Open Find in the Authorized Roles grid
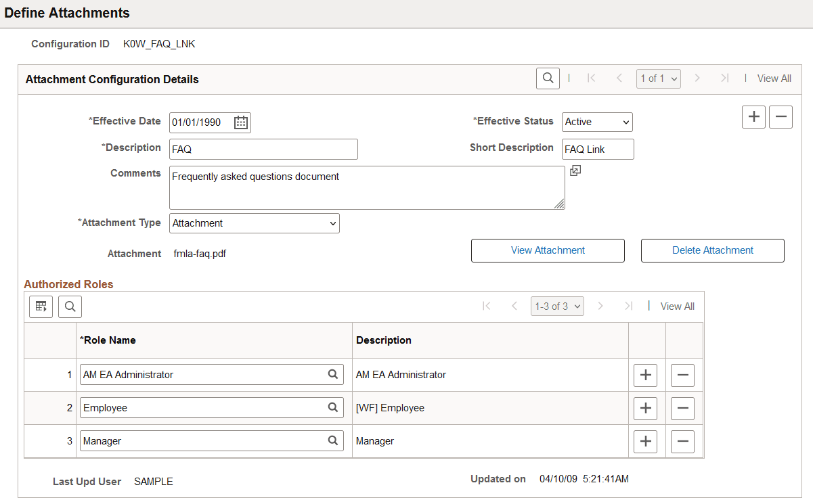Viewport: 813px width, 504px height. click(x=70, y=306)
